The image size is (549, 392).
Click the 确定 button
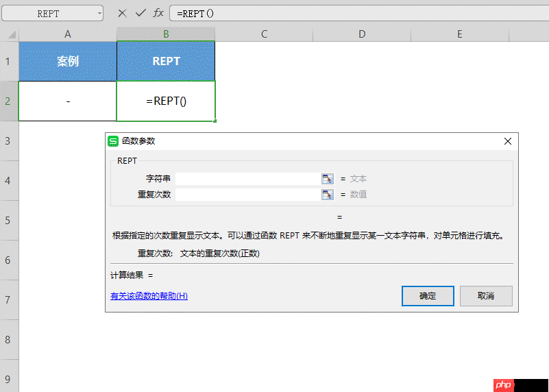(x=428, y=296)
